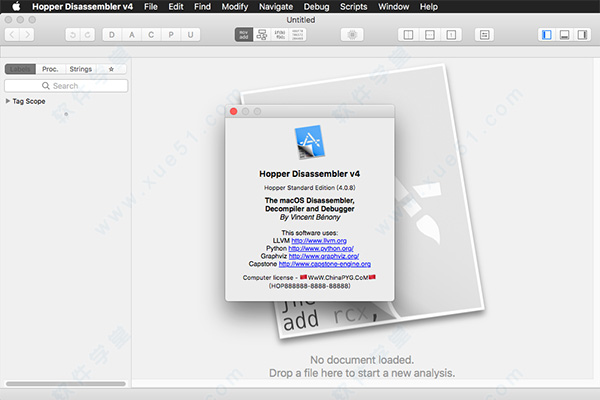Open the Window menu
Screen dimensions: 600x400
click(393, 7)
